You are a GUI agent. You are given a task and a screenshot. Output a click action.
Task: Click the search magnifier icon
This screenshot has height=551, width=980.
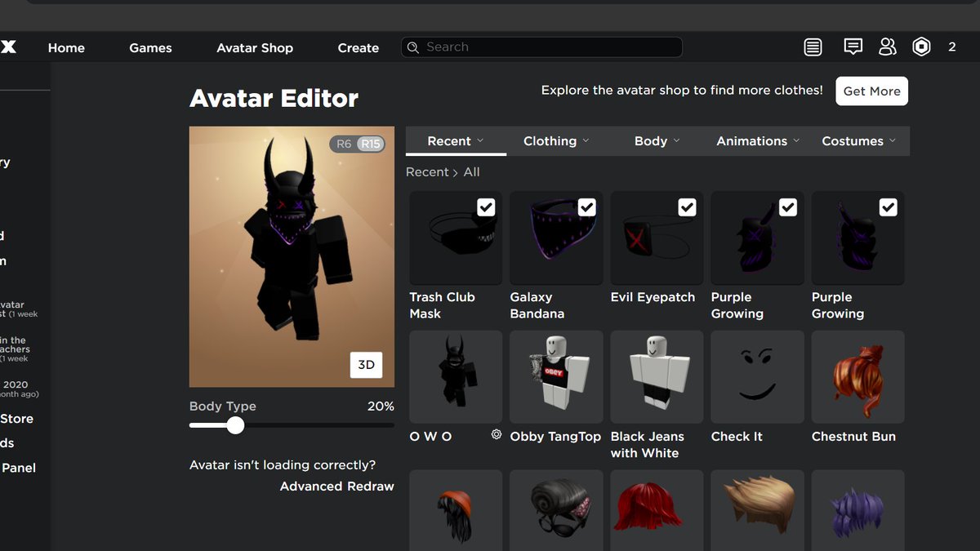click(x=413, y=47)
